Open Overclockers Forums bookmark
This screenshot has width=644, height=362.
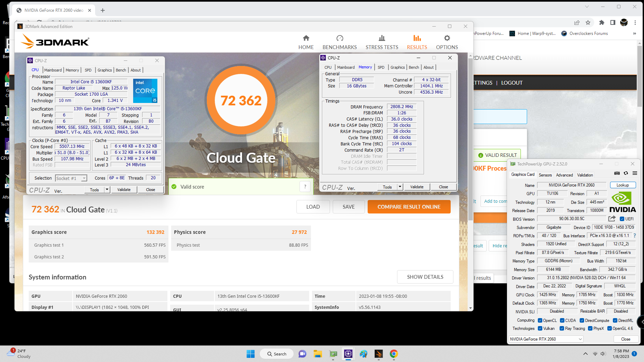tap(585, 34)
